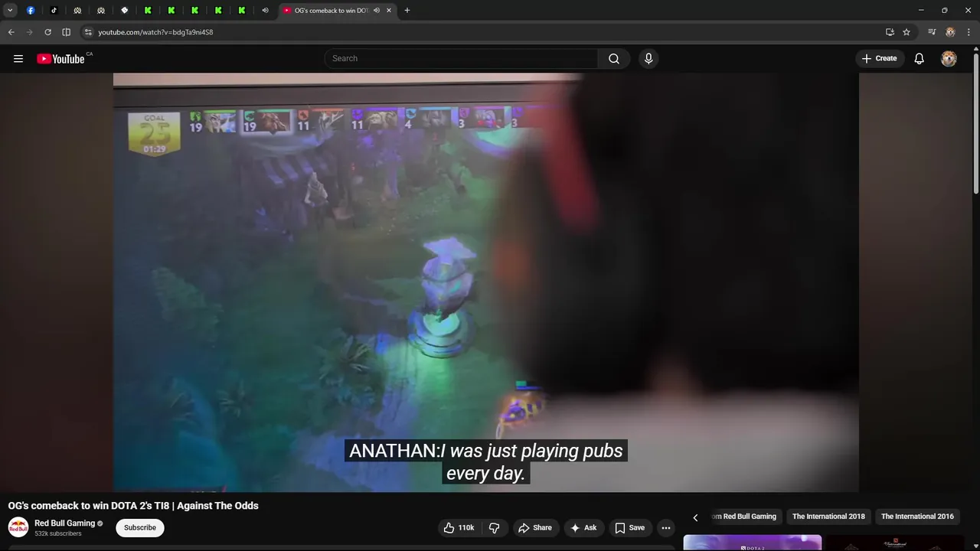Click the Save button
The height and width of the screenshot is (551, 980).
click(629, 528)
